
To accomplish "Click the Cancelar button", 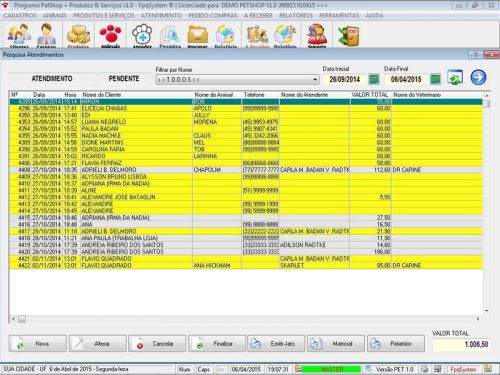I will pyautogui.click(x=157, y=343).
